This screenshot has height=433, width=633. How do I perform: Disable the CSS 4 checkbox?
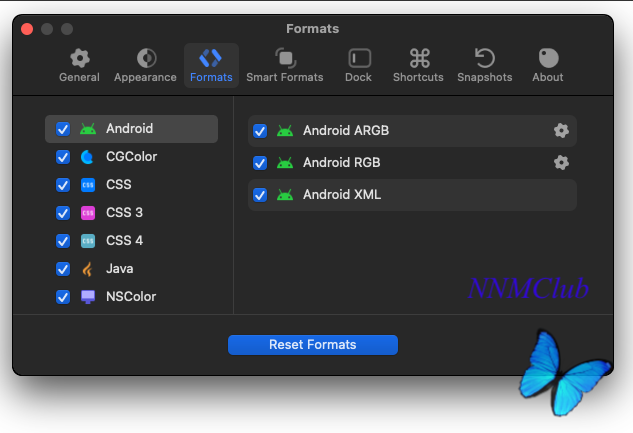(63, 241)
